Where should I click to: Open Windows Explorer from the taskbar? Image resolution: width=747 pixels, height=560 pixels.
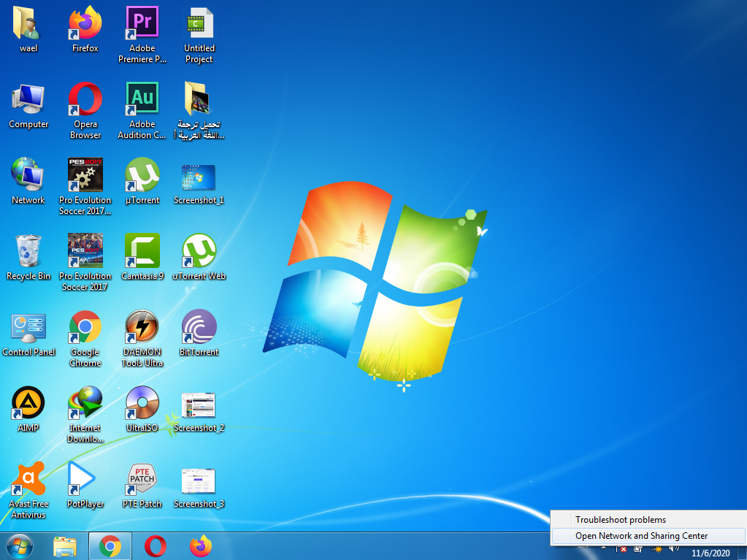pos(65,547)
